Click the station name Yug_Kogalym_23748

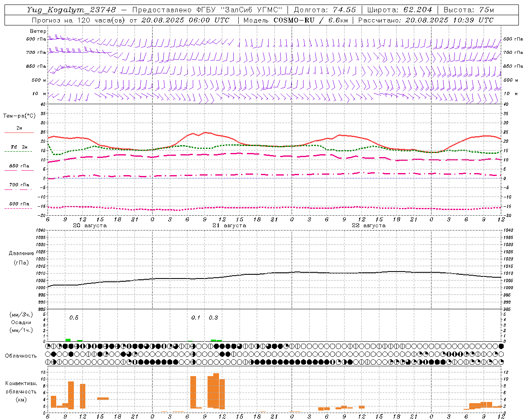71,10
